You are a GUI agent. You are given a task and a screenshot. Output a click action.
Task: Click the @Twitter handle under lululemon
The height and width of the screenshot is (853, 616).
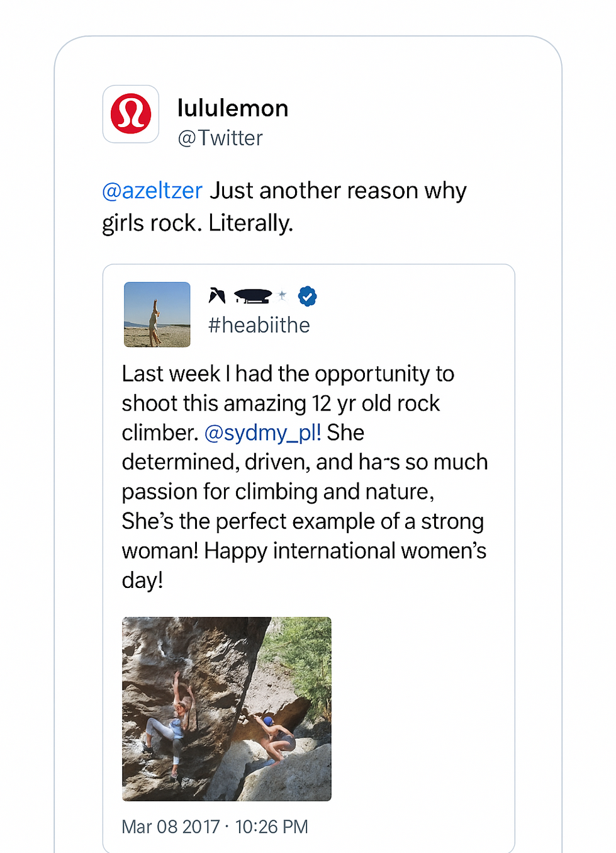click(220, 138)
